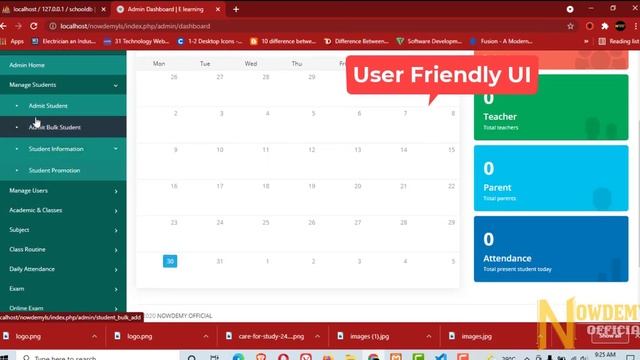Expand the Online Exam menu
The height and width of the screenshot is (360, 640).
63,308
